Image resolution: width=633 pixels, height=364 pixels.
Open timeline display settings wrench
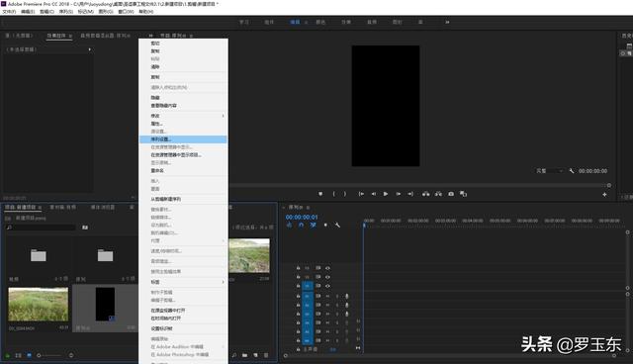coord(337,226)
